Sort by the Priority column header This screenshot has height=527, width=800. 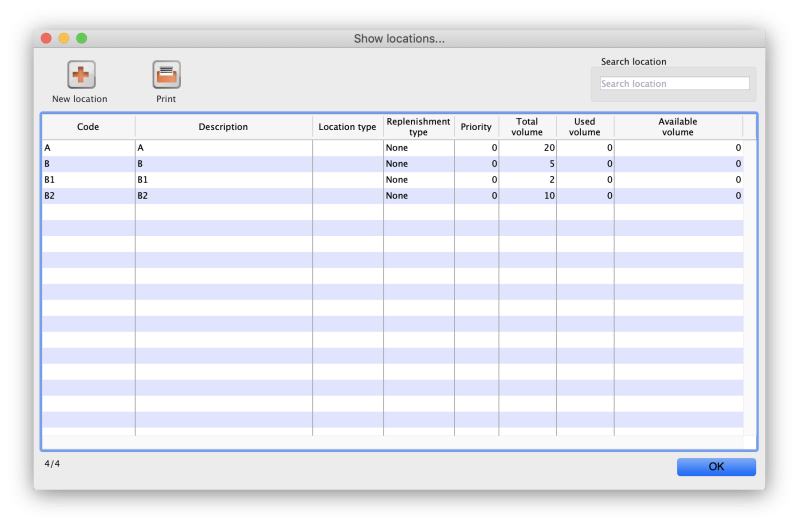pyautogui.click(x=476, y=127)
